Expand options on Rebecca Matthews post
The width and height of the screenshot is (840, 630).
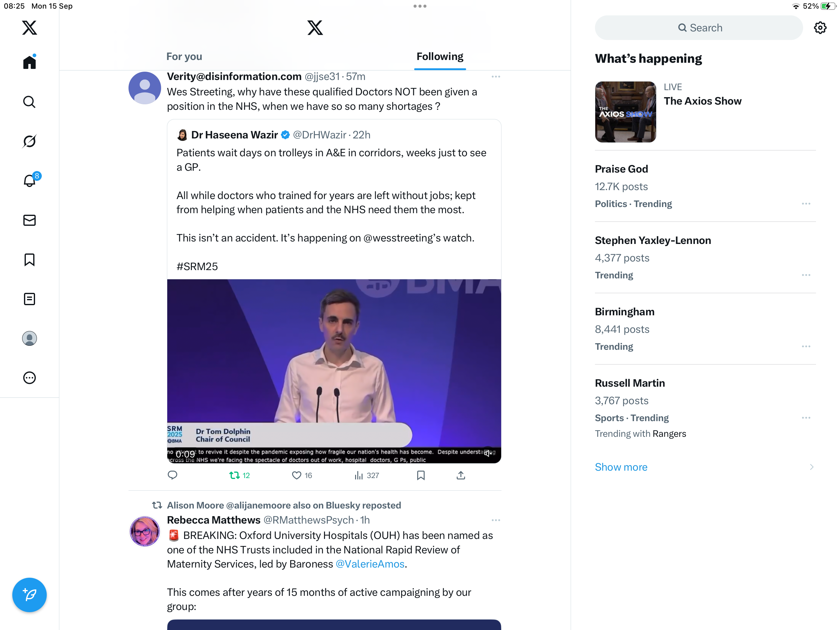pyautogui.click(x=496, y=520)
